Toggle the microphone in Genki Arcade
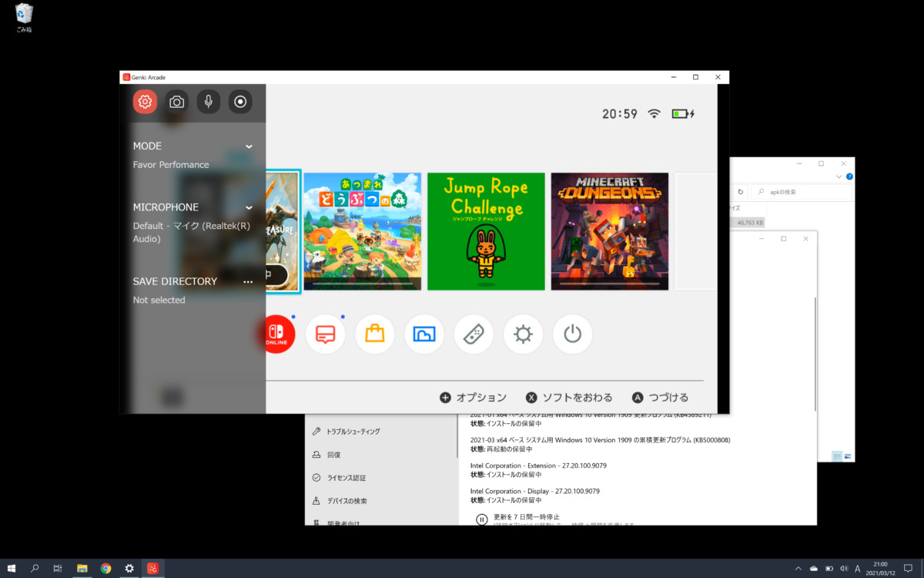Image resolution: width=924 pixels, height=578 pixels. [x=209, y=102]
